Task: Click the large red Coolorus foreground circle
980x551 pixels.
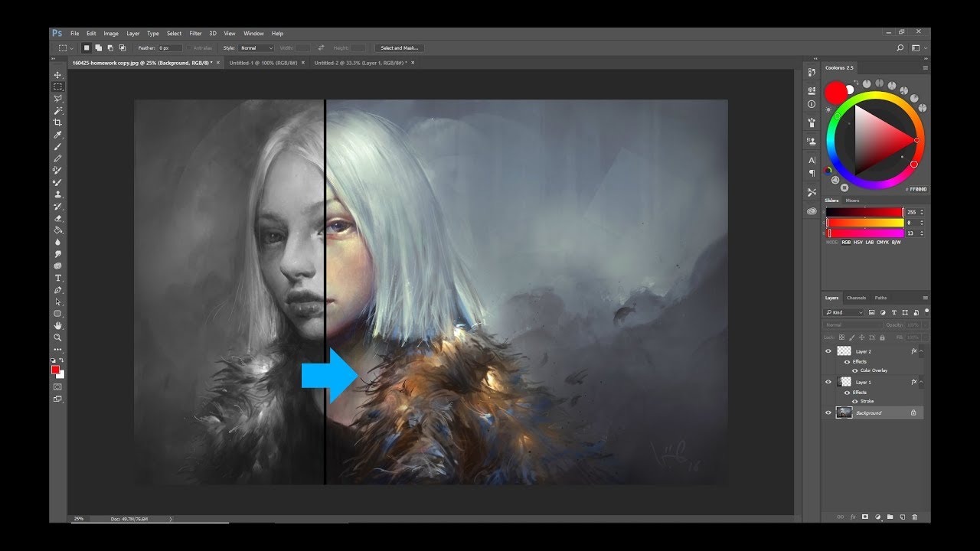Action: pyautogui.click(x=836, y=92)
